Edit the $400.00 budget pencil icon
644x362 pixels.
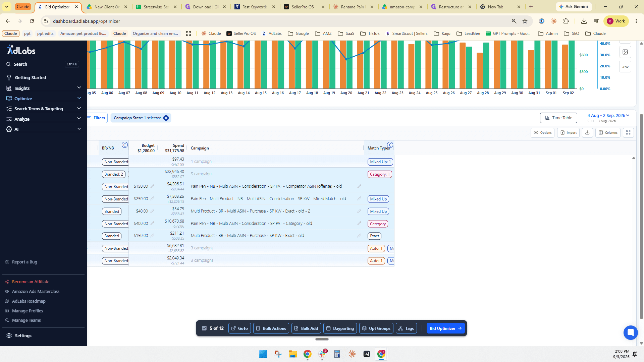point(152,223)
